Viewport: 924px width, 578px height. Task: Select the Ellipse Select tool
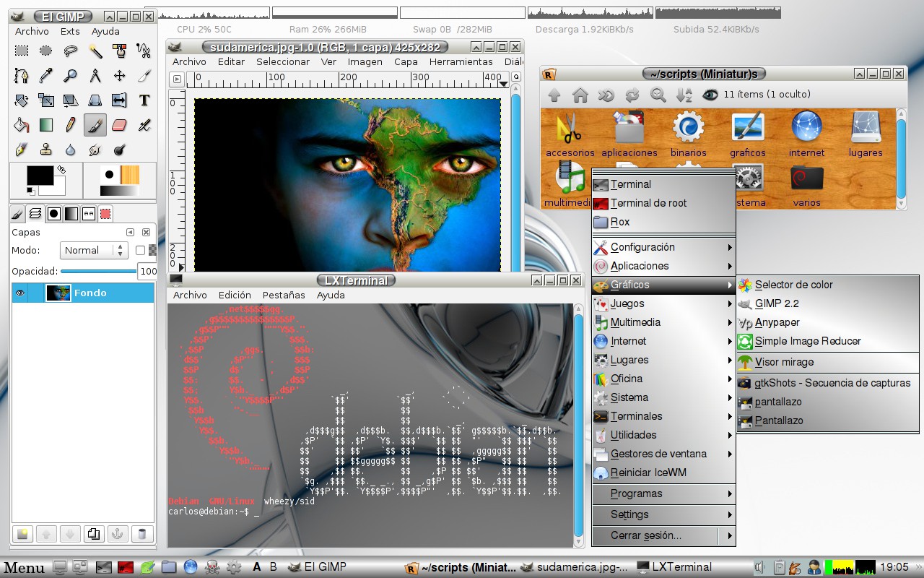pos(46,51)
